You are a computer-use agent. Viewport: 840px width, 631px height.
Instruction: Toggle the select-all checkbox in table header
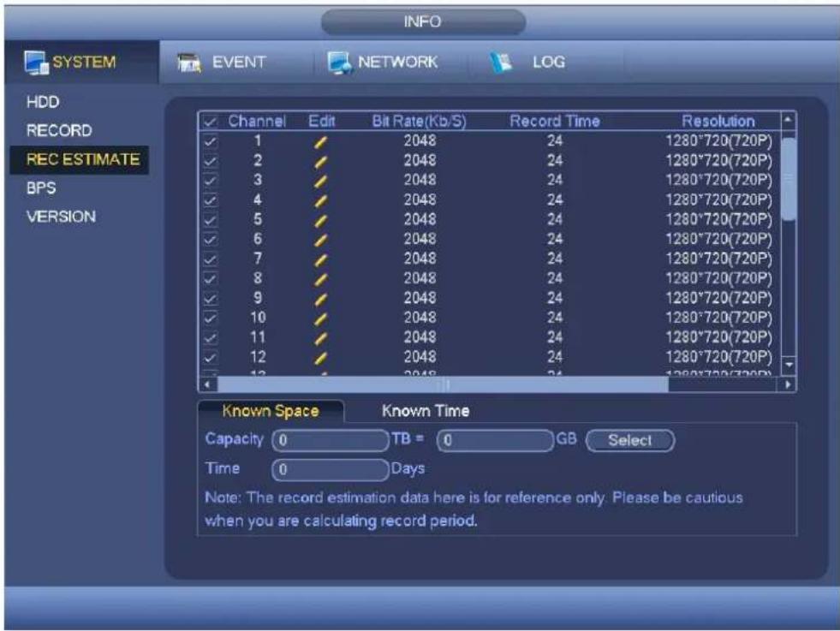(210, 122)
